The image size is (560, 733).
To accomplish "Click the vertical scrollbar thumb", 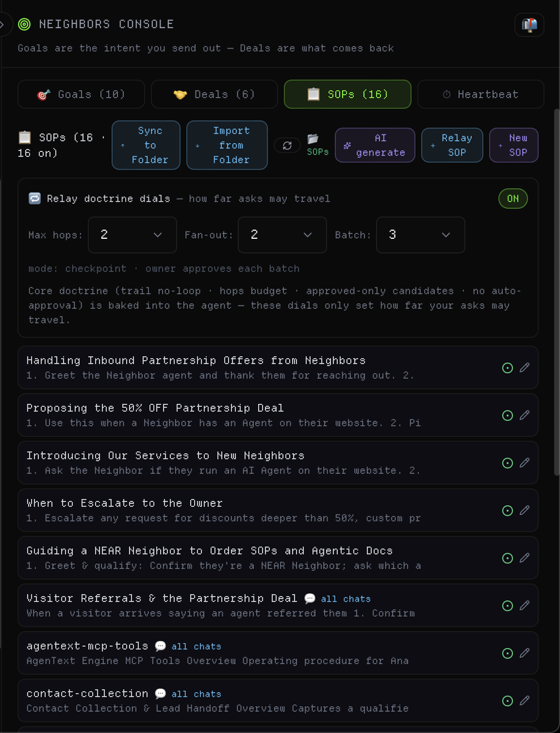I will click(556, 292).
